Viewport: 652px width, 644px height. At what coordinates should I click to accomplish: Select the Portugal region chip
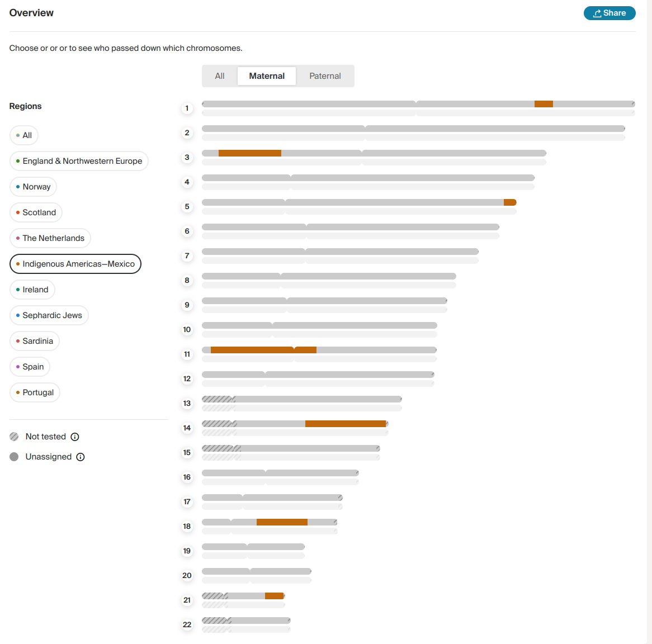pyautogui.click(x=35, y=392)
